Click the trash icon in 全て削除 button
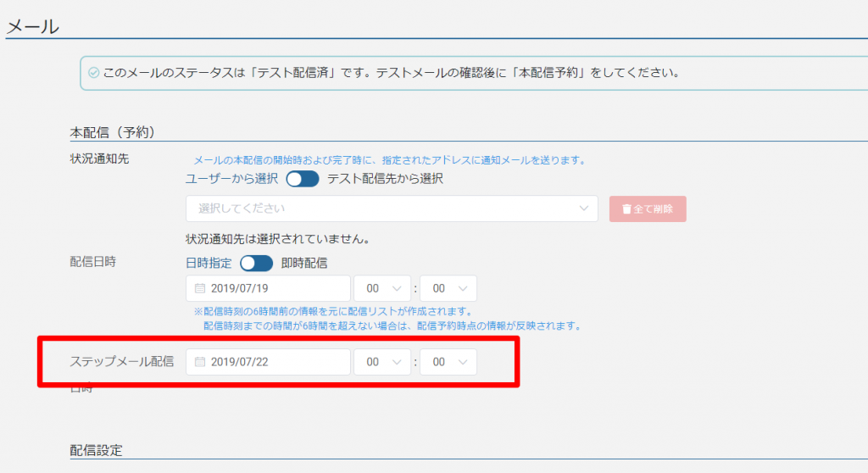This screenshot has height=473, width=868. 626,209
